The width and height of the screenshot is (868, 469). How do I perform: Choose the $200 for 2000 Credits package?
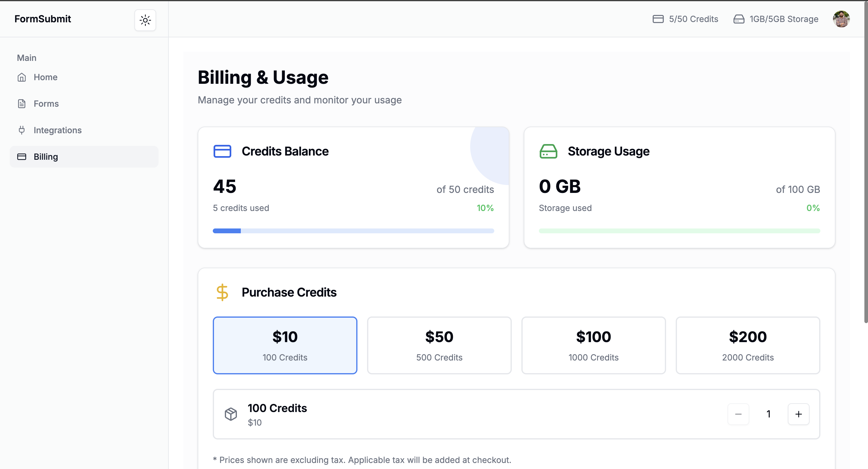pyautogui.click(x=748, y=345)
